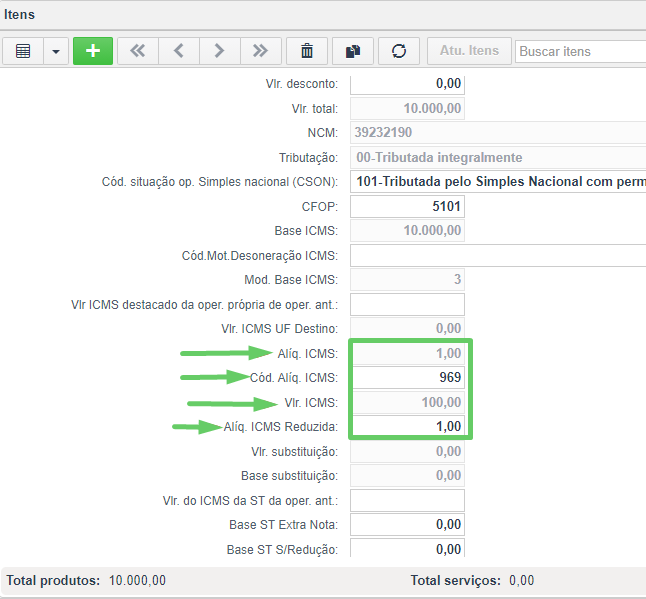This screenshot has height=599, width=646.
Task: Jump to last item record
Action: coord(260,51)
